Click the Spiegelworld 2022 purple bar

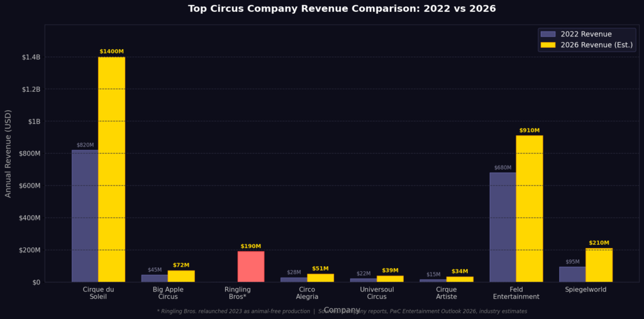point(572,274)
